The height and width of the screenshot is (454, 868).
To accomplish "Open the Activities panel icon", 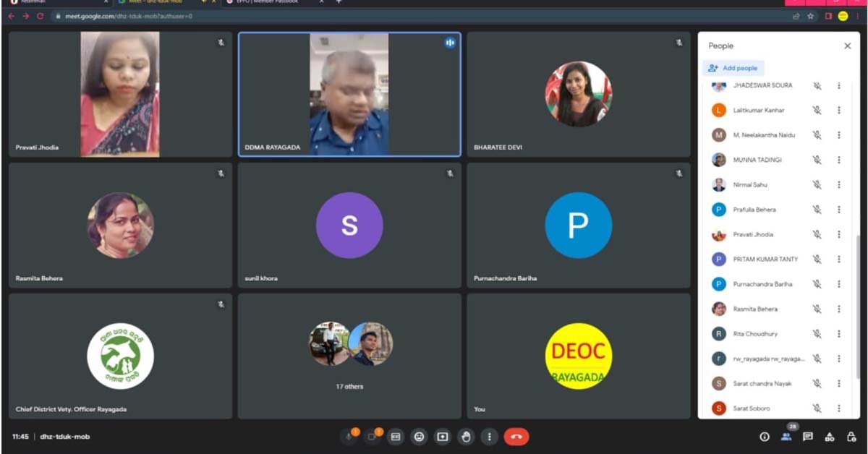I will point(830,437).
